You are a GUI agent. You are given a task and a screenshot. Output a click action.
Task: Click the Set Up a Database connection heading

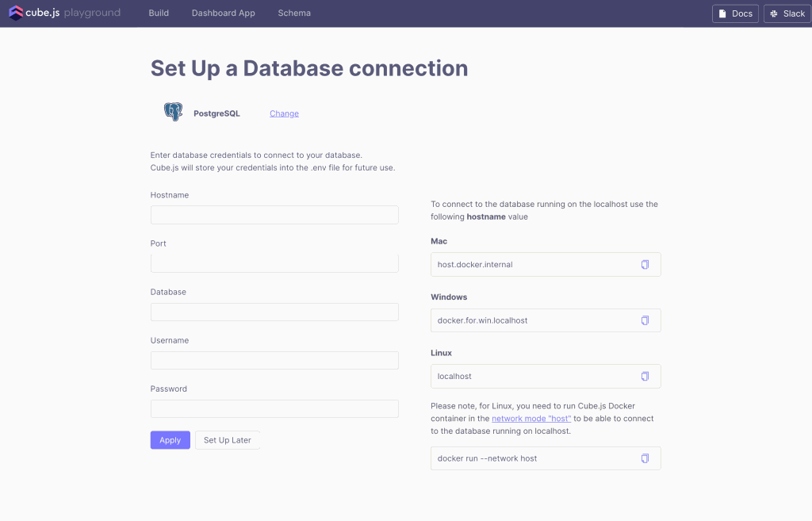coord(309,69)
